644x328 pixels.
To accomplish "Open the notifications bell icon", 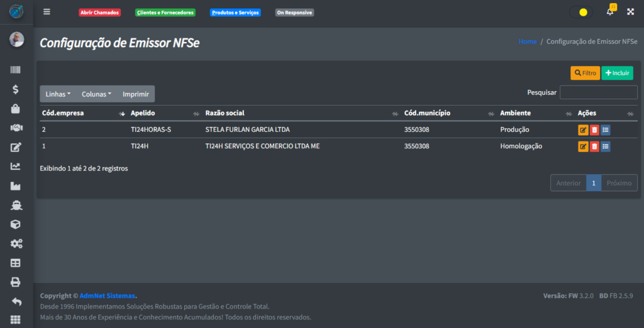I will (609, 12).
